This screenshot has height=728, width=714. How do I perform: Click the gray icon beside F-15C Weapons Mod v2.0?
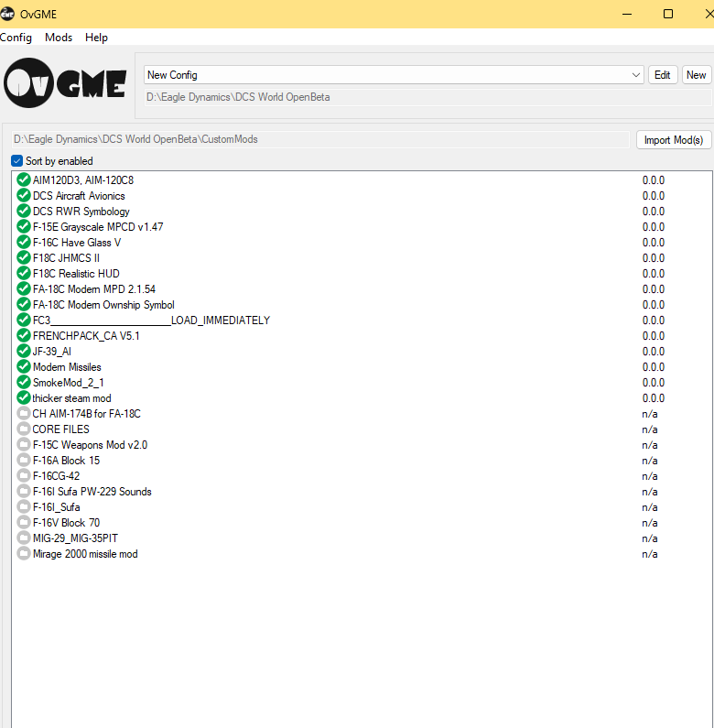23,444
